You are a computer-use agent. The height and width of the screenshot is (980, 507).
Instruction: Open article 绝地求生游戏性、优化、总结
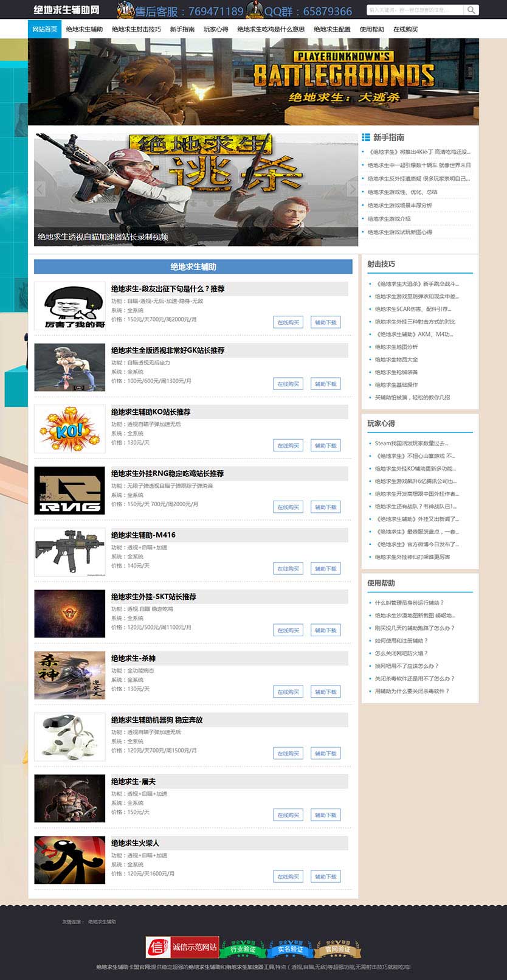click(x=402, y=192)
